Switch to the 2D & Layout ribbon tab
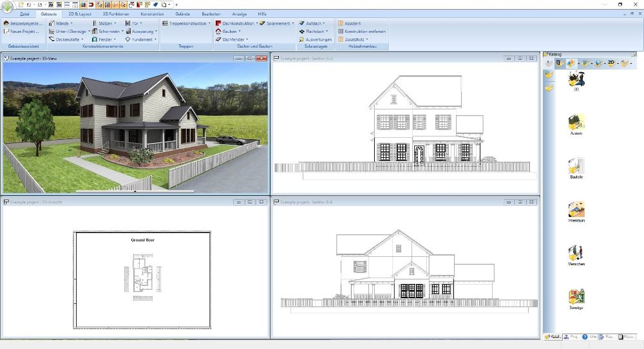The image size is (644, 349). [x=80, y=14]
